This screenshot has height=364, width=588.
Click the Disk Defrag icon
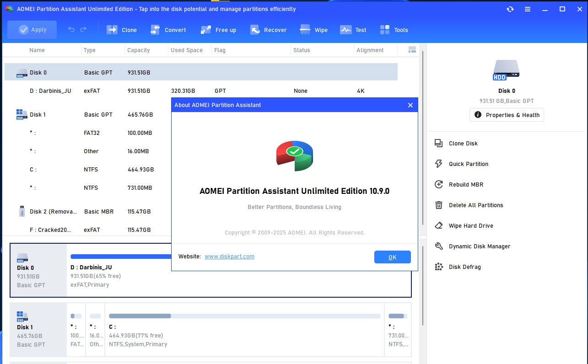[439, 267]
